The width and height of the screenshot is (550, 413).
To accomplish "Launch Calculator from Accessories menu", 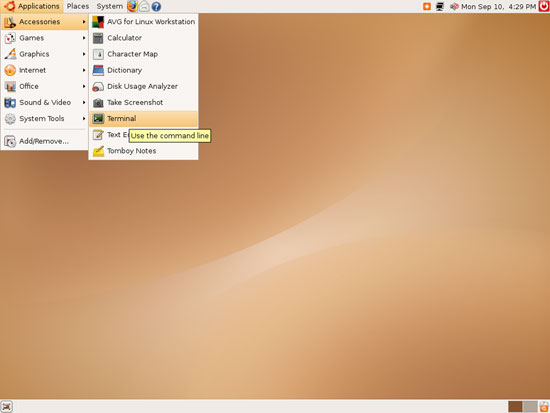I will pos(143,38).
